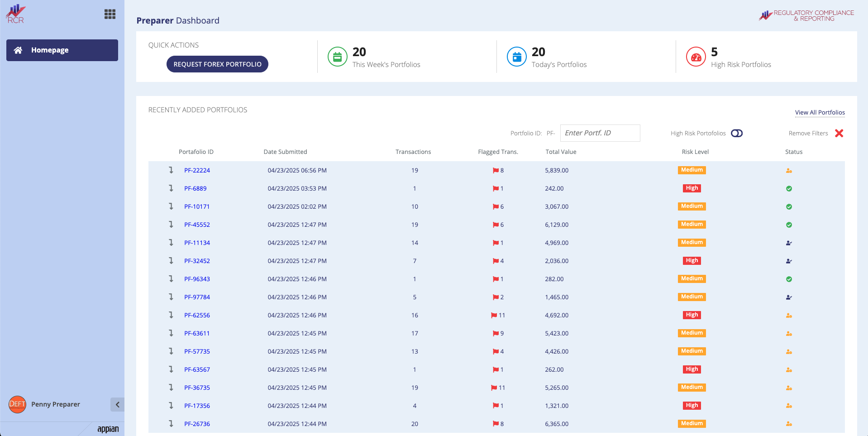868x436 pixels.
Task: Click the DEFT user avatar for Penny Preparer
Action: point(17,404)
